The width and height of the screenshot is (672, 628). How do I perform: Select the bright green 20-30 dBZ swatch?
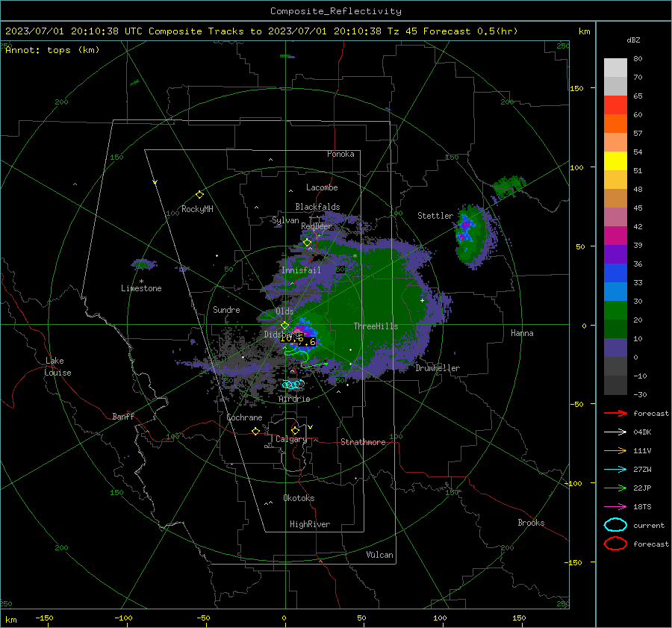[615, 311]
